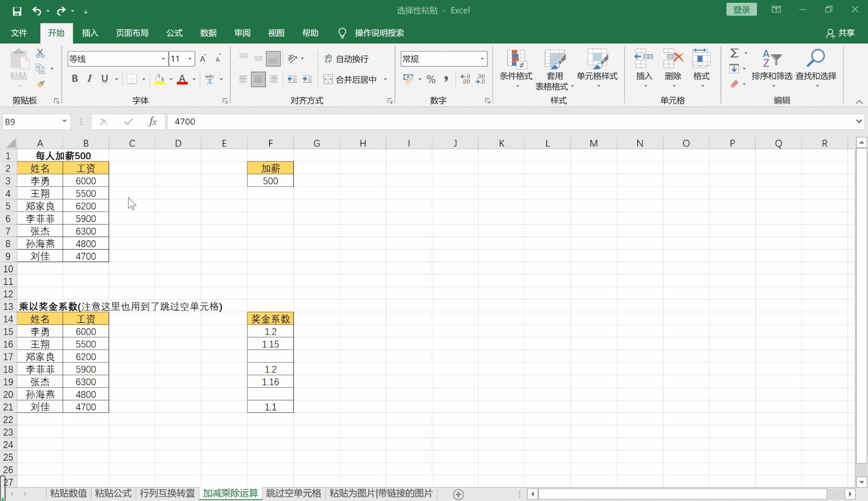This screenshot has height=501, width=868.
Task: Delete cells with the 删除 button
Action: coord(673,68)
